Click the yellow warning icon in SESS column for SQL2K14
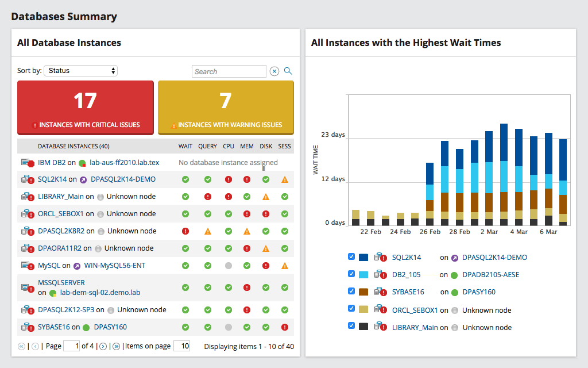Screen dimensions: 588x368 tap(284, 179)
